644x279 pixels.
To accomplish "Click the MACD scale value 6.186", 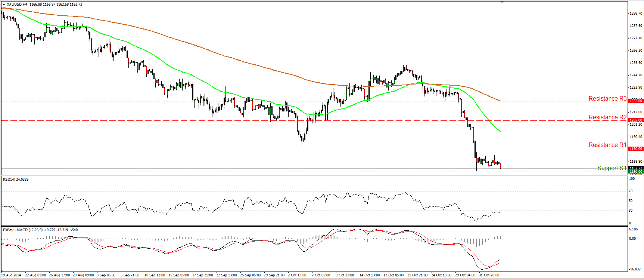I will (x=633, y=229).
